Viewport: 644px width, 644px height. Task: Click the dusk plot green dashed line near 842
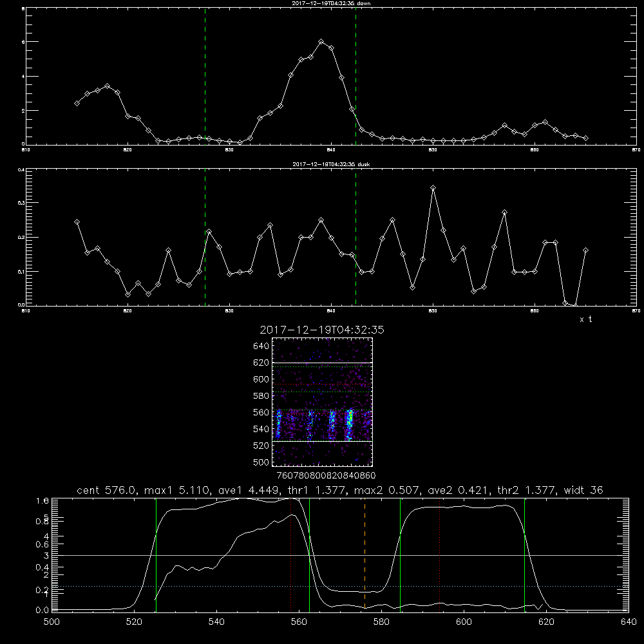tap(355, 238)
